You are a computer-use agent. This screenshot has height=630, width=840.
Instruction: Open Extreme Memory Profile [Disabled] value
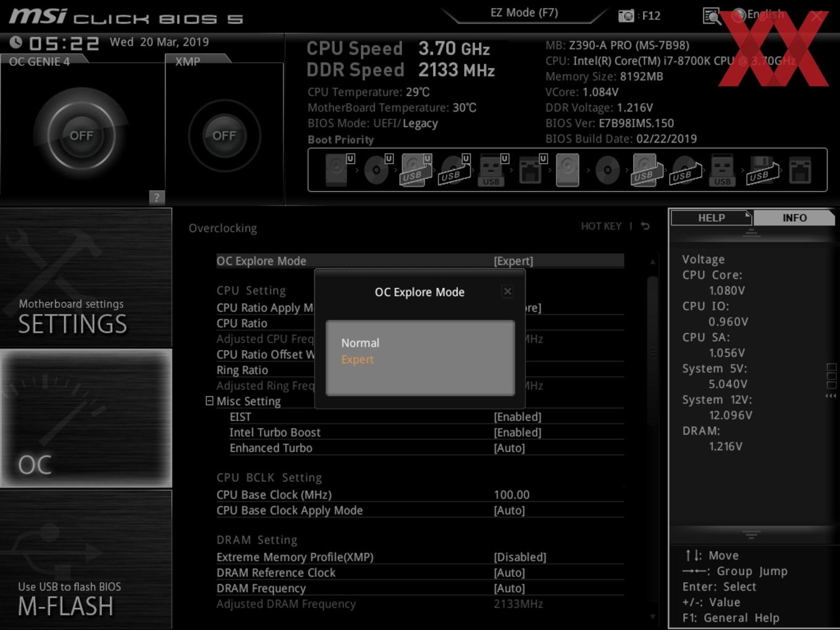(520, 557)
